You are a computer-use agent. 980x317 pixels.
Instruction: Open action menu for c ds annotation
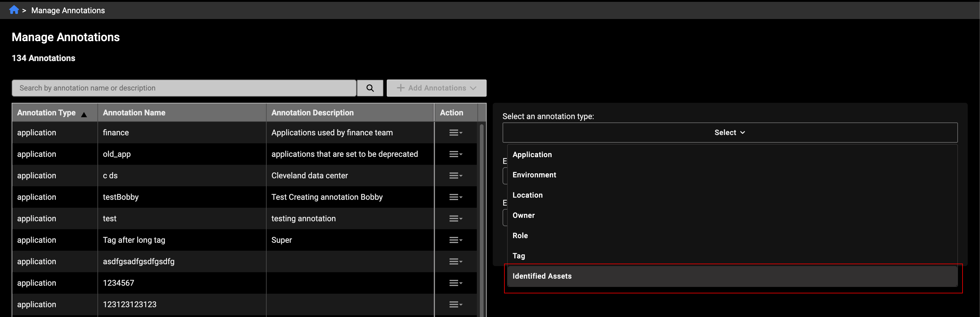[455, 176]
